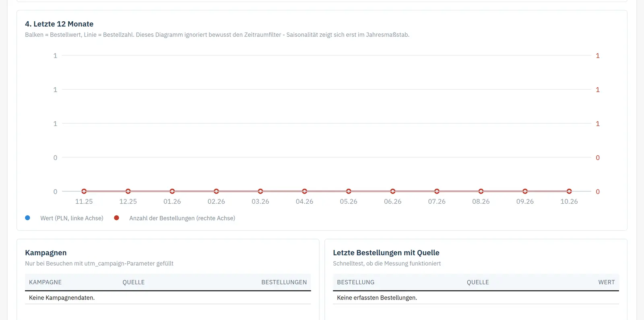Click the 'Keine Kampagnendaten.' row
This screenshot has height=320, width=644.
coord(168,297)
